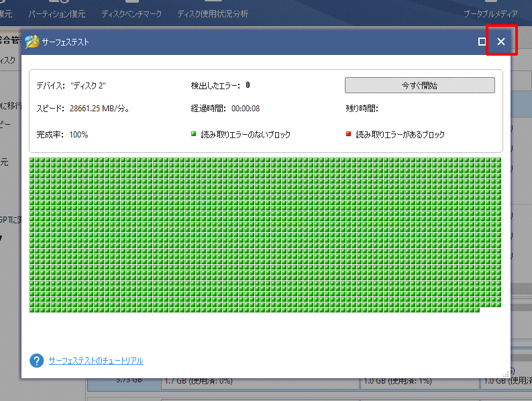This screenshot has height=401, width=532.
Task: Click the green 読み取りエラーのないブロック legend square
Action: pos(194,134)
